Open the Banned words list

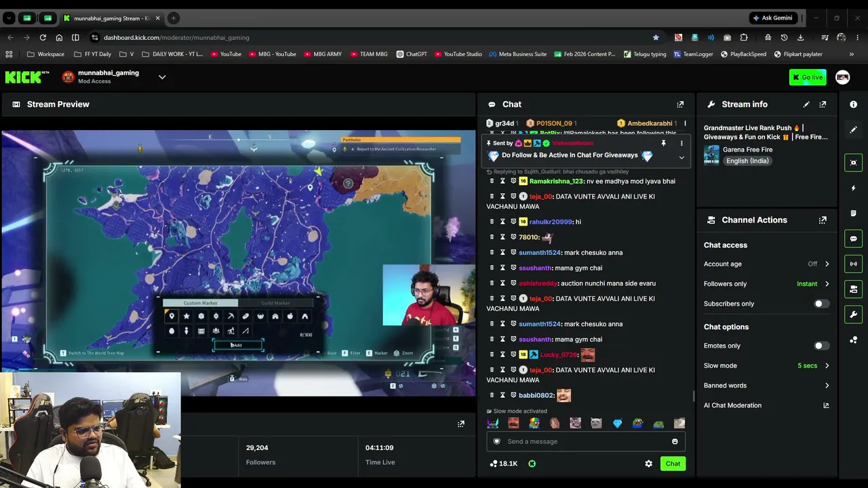coord(766,386)
